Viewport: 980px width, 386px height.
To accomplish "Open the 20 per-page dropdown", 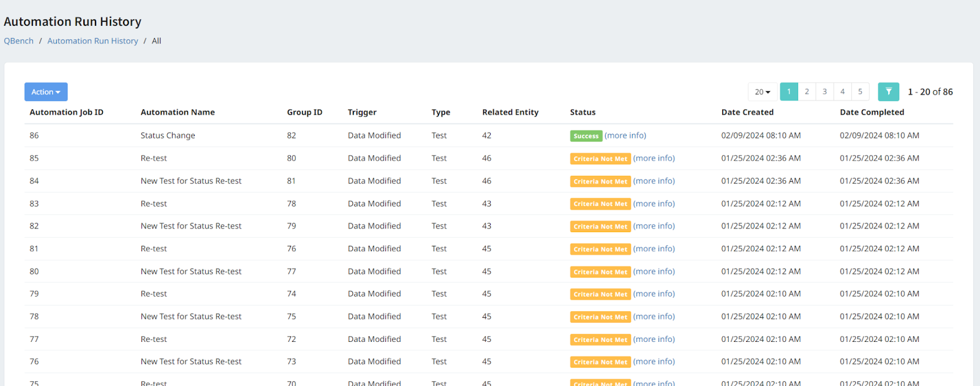I will pyautogui.click(x=763, y=92).
